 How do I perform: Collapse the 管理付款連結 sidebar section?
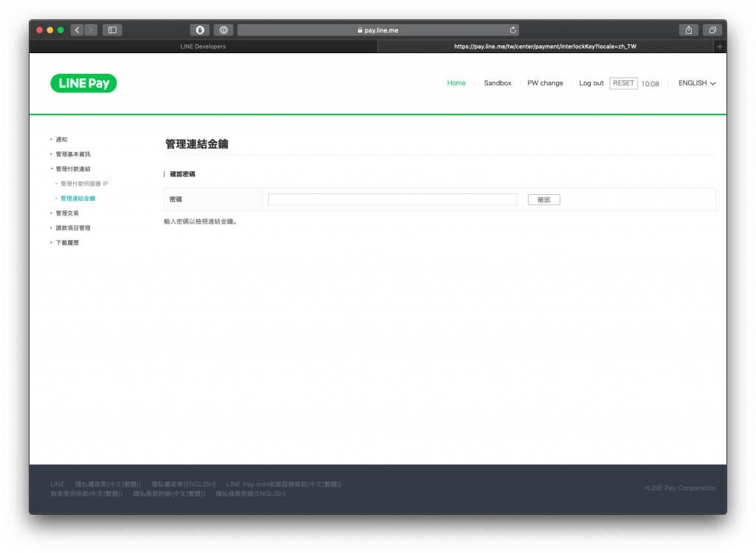click(x=73, y=169)
